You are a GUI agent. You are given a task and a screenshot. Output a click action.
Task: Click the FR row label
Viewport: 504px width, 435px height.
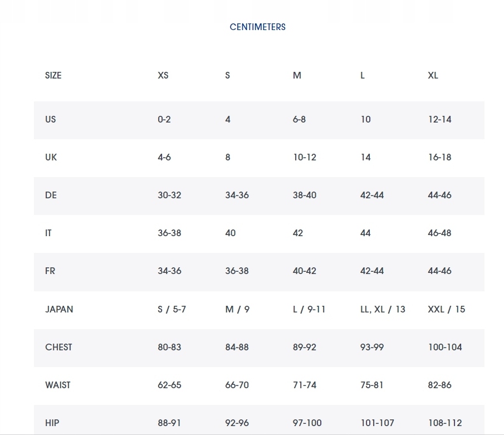[50, 271]
